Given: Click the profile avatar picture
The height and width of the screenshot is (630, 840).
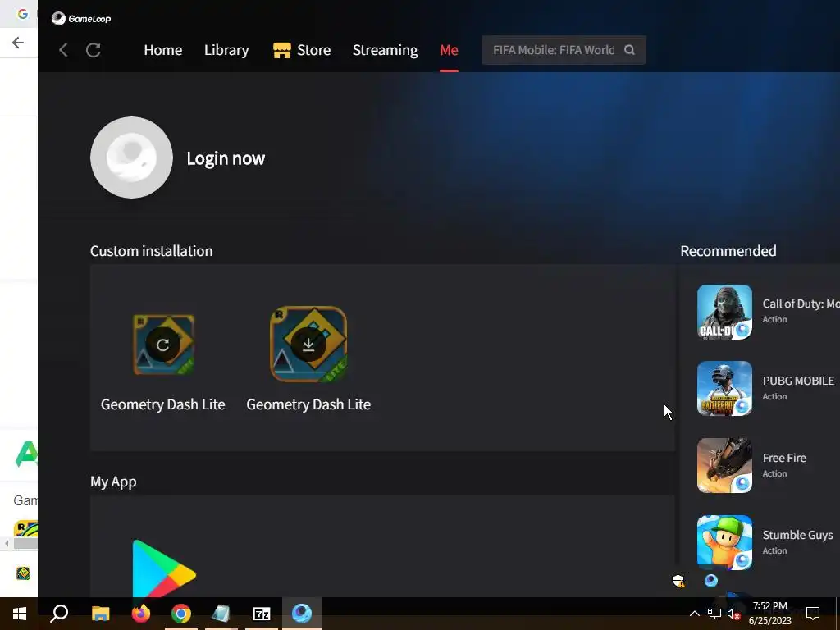Looking at the screenshot, I should 131,157.
